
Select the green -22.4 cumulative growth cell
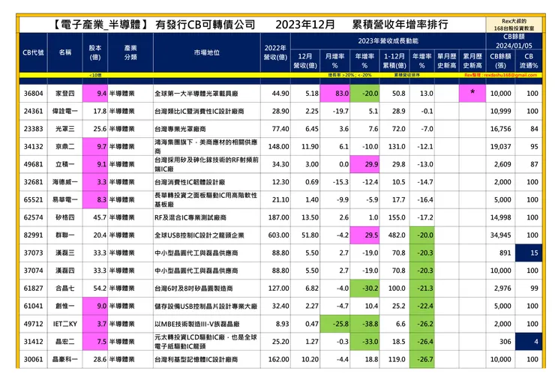tap(422, 306)
